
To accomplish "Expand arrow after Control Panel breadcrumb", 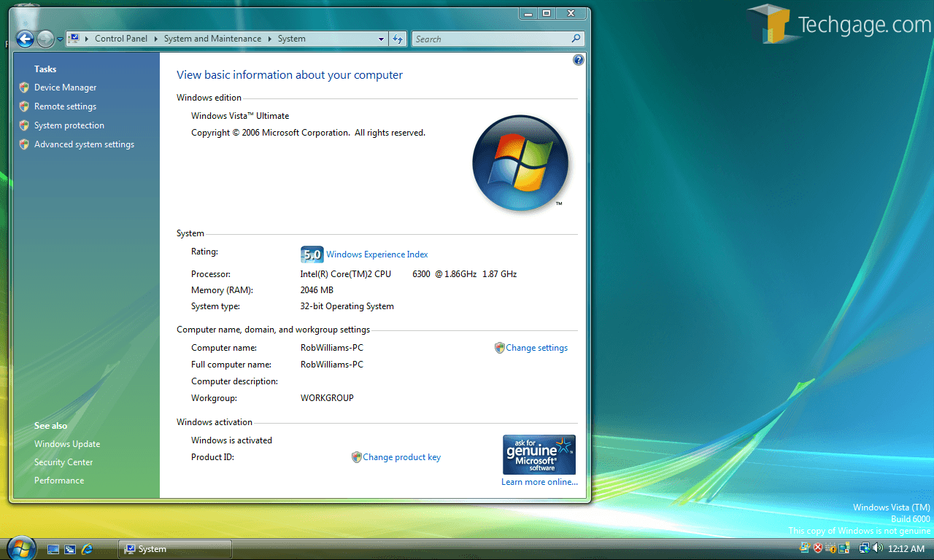I will pyautogui.click(x=156, y=39).
